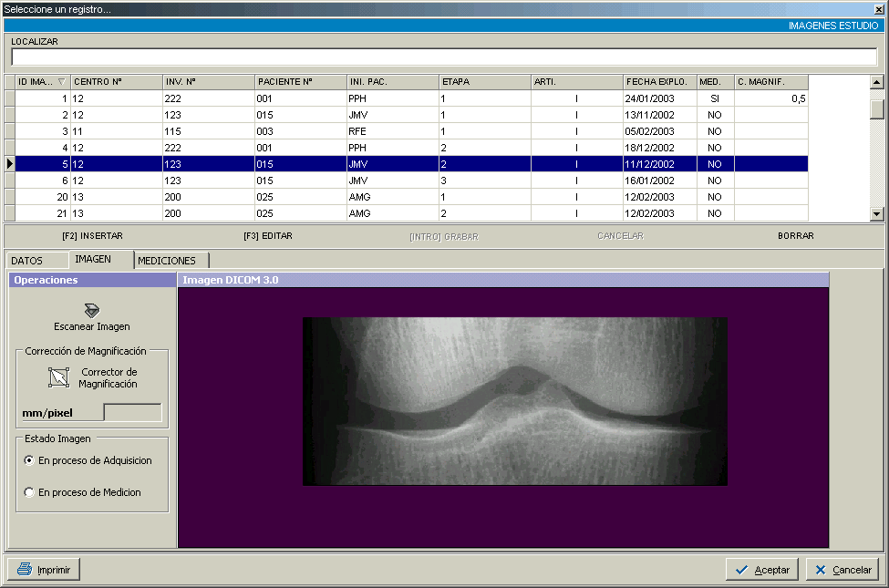Click the knee X-ray DICOM image
The image size is (889, 588).
(514, 401)
